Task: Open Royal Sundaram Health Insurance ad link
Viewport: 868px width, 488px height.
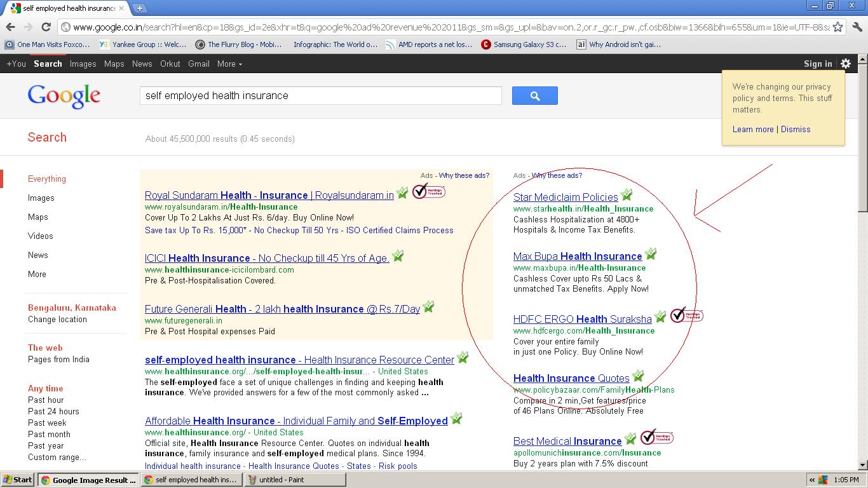Action: pos(269,195)
